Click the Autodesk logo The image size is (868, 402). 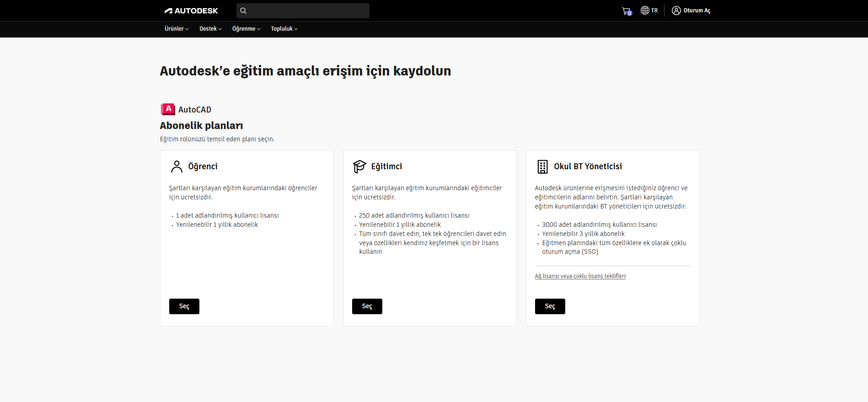tap(191, 11)
